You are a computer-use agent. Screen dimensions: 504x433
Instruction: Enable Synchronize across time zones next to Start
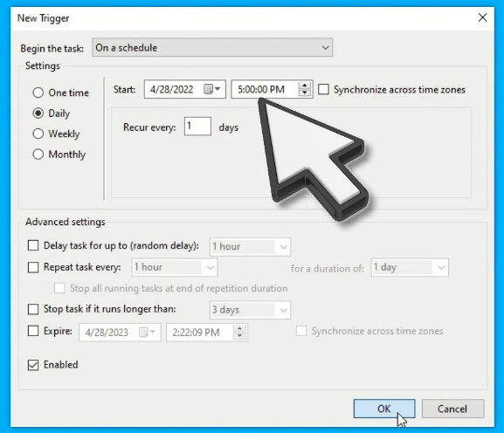tap(324, 89)
